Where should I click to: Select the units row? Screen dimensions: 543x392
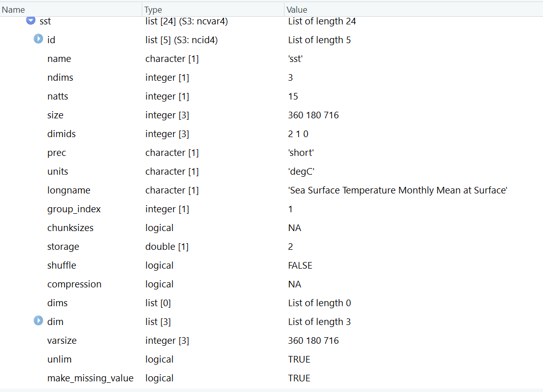(x=57, y=172)
